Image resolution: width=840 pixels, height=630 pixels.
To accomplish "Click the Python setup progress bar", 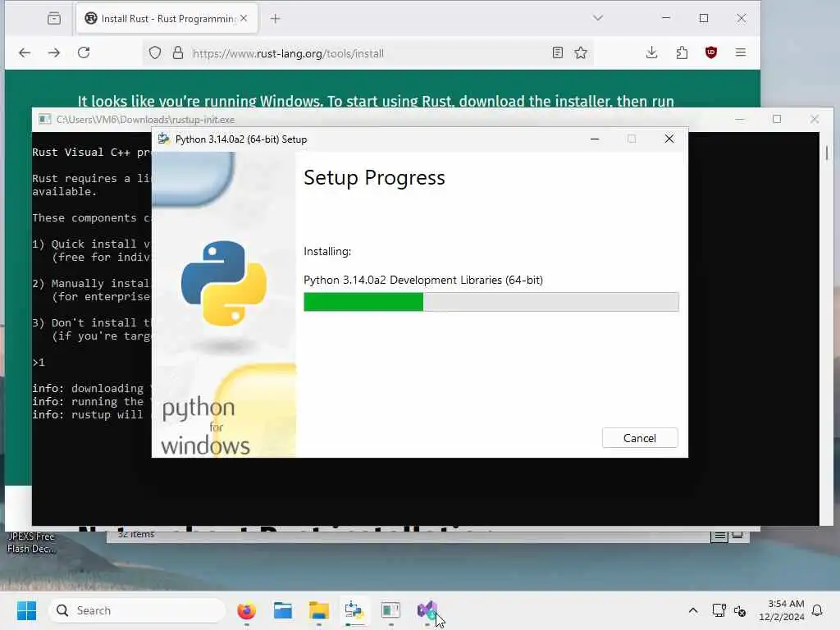I will coord(491,302).
